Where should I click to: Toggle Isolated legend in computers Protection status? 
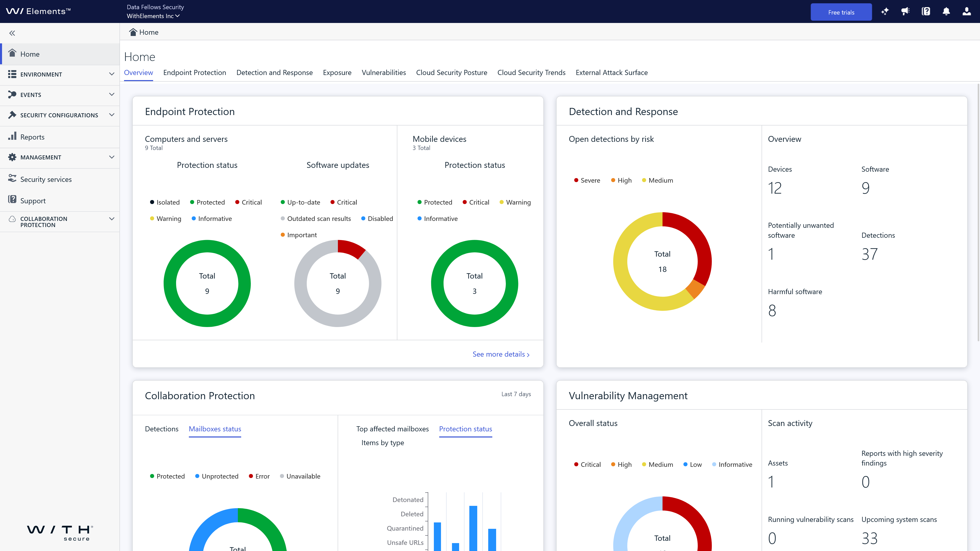click(x=165, y=202)
